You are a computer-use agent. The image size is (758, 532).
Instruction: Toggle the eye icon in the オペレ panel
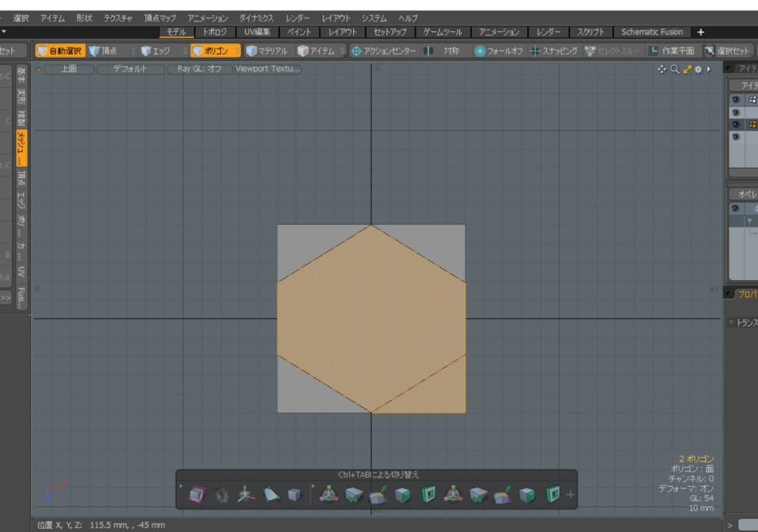[x=735, y=208]
